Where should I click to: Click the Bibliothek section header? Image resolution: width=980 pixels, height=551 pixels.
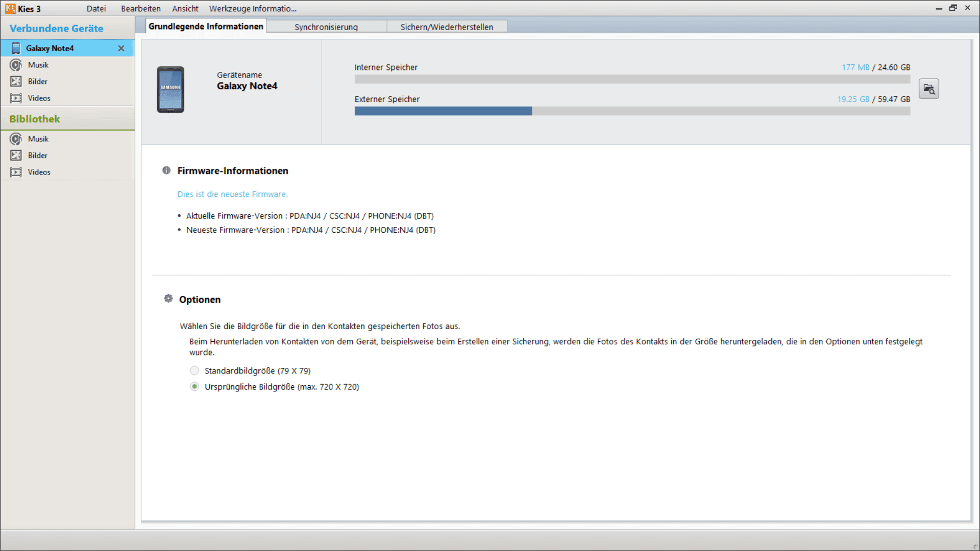[x=35, y=119]
